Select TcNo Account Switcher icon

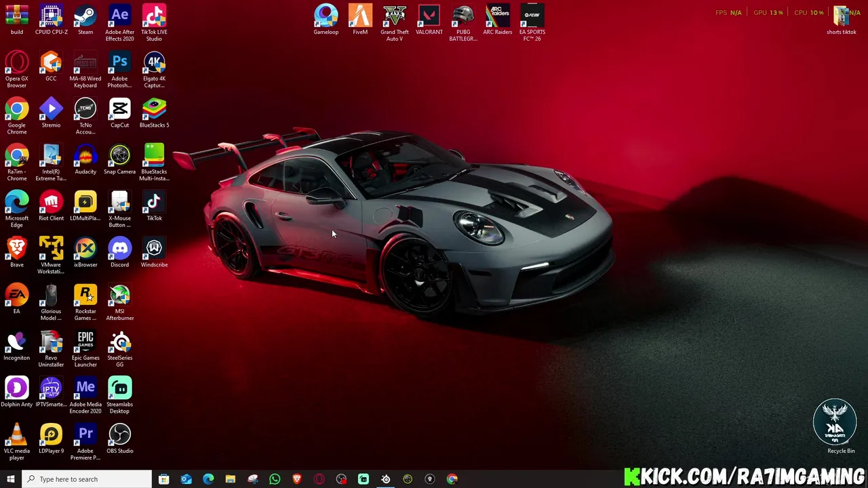pos(85,116)
